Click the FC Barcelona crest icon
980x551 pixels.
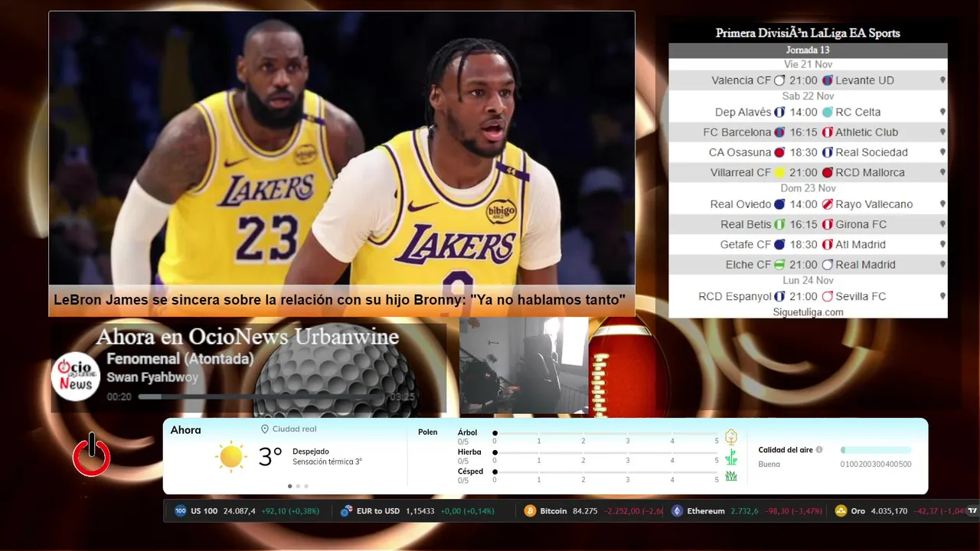click(x=779, y=132)
